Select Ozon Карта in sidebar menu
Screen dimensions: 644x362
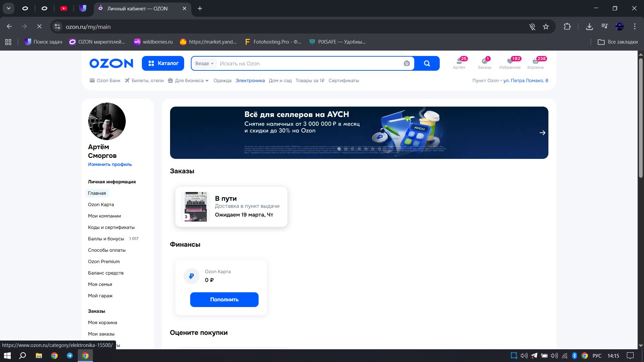101,204
